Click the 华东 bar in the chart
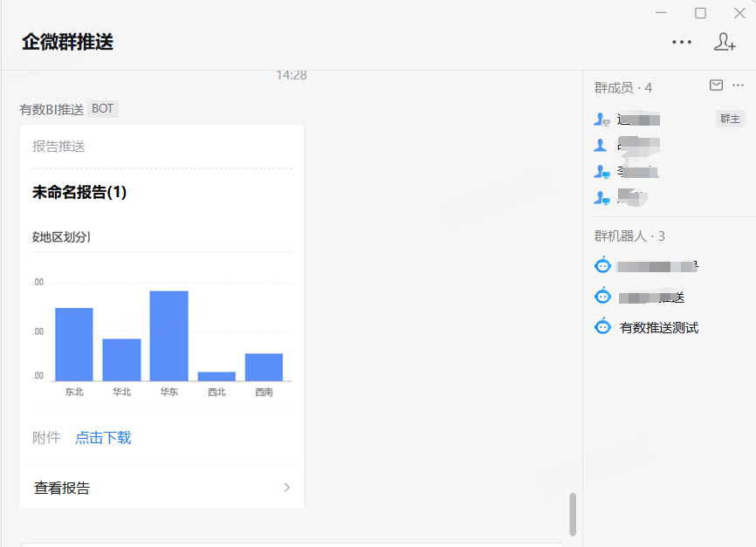Screen dimensions: 756x547 point(168,336)
